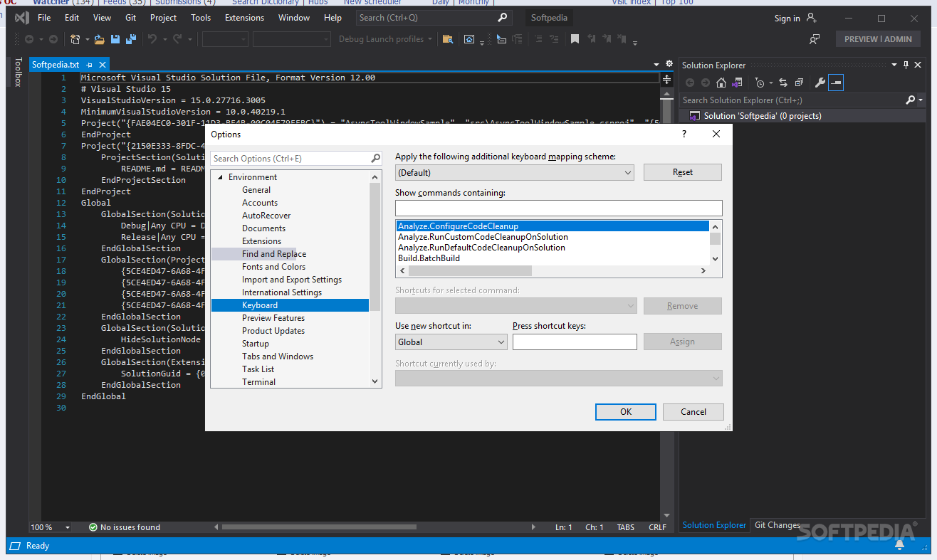Screen dimensions: 937x560
Task: Click the commands list horizontal scrollbar
Action: 470,271
